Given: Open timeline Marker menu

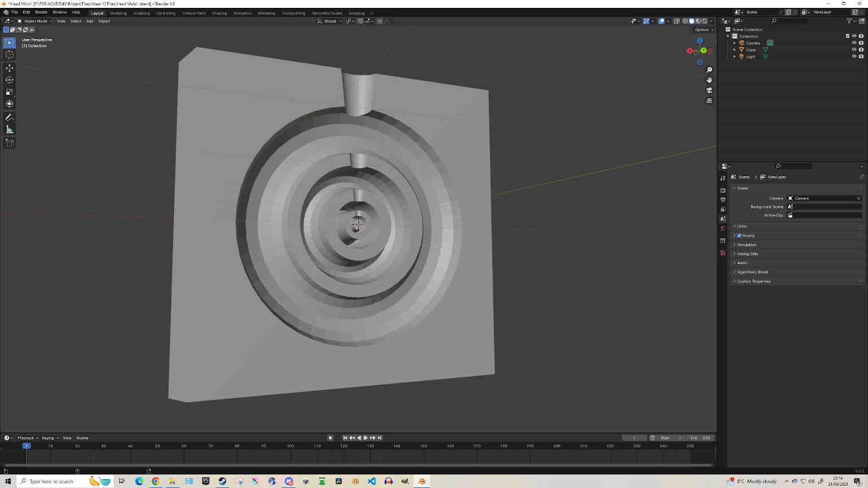Looking at the screenshot, I should (83, 438).
